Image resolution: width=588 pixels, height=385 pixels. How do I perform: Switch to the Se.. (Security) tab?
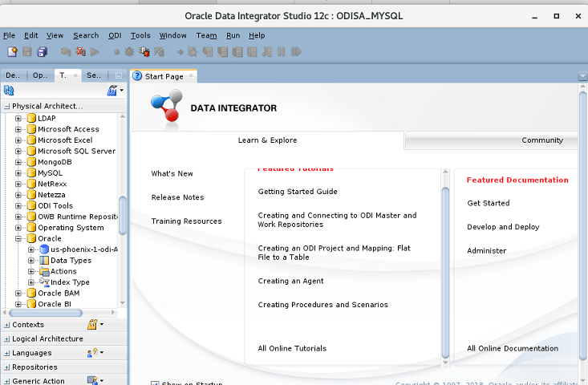(x=94, y=75)
